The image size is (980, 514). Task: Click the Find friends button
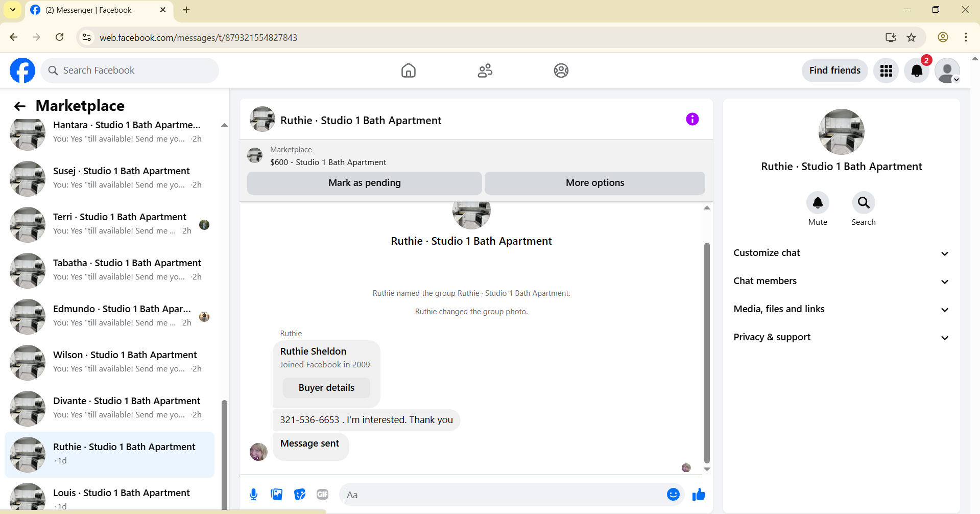[x=835, y=71]
